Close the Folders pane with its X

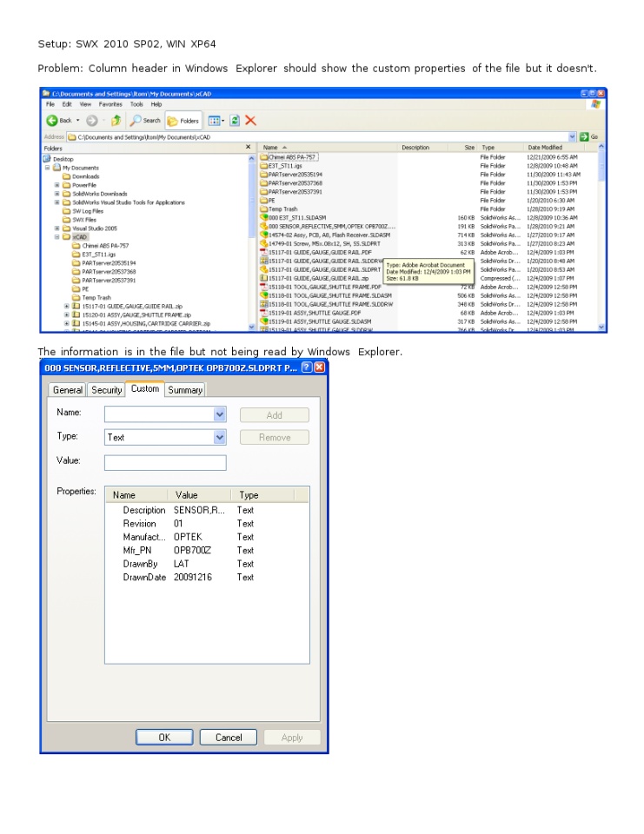pos(248,148)
